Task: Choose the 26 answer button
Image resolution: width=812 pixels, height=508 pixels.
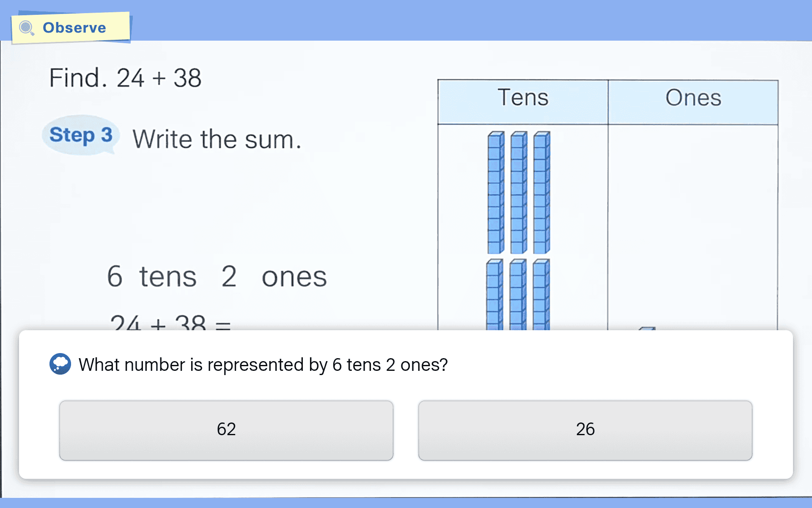Action: tap(585, 430)
